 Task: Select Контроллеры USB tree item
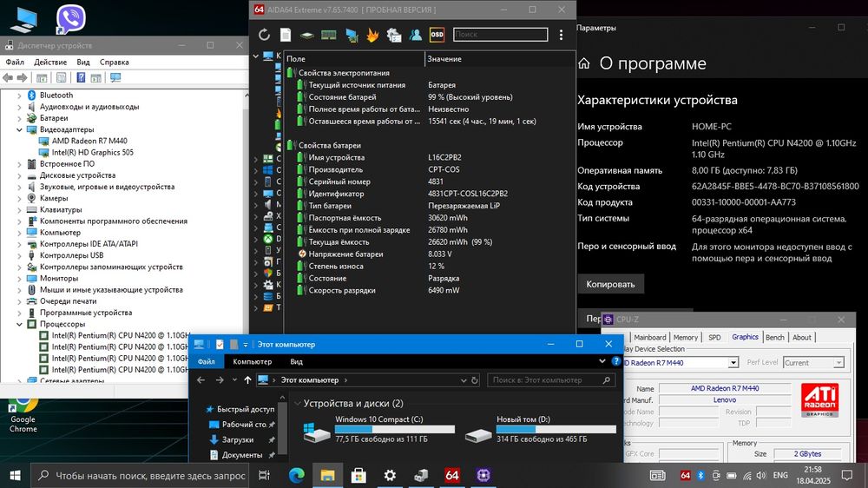(x=71, y=255)
